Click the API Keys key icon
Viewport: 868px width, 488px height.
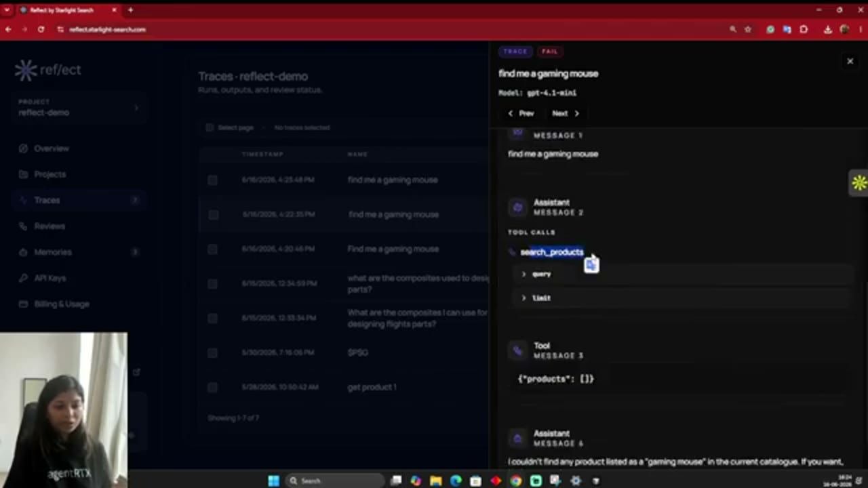tap(24, 278)
